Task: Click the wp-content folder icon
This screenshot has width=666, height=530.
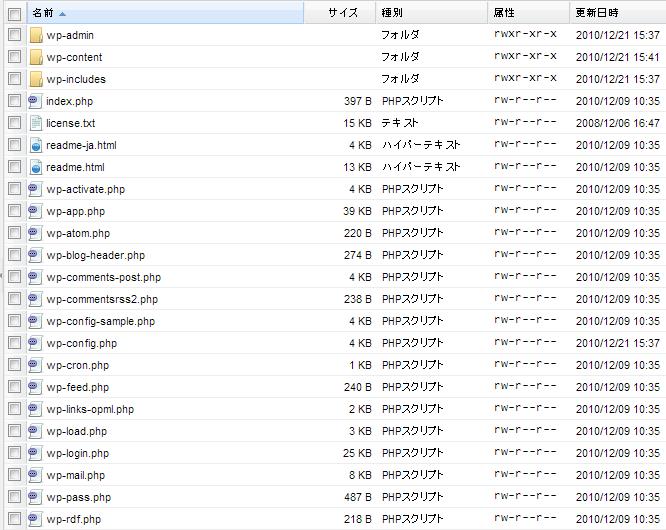Action: point(36,57)
